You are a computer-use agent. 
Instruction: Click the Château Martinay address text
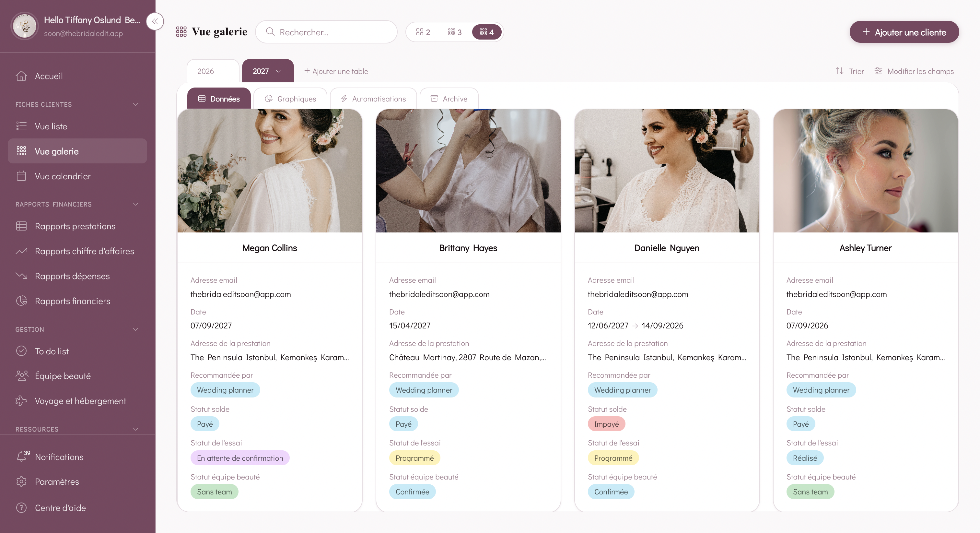tap(467, 357)
